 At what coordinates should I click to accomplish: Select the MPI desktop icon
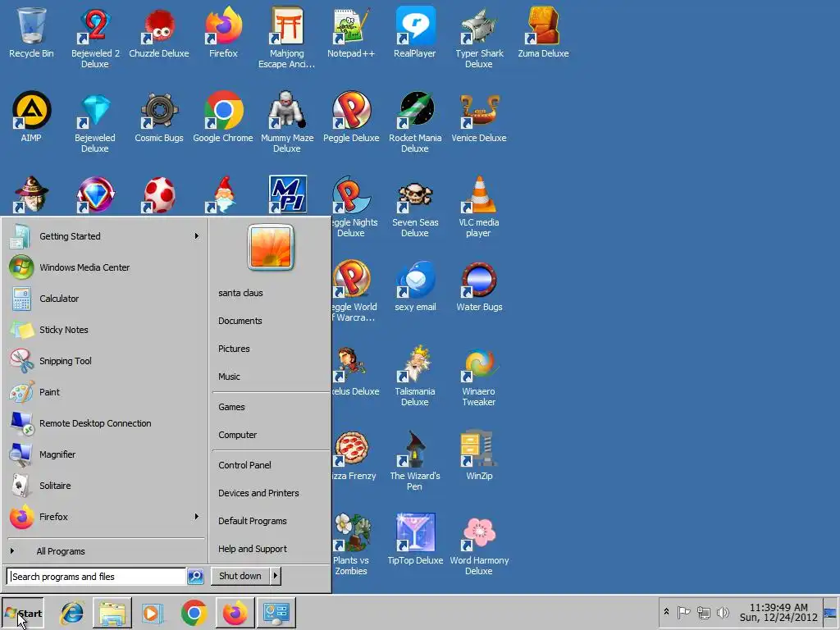[x=288, y=194]
